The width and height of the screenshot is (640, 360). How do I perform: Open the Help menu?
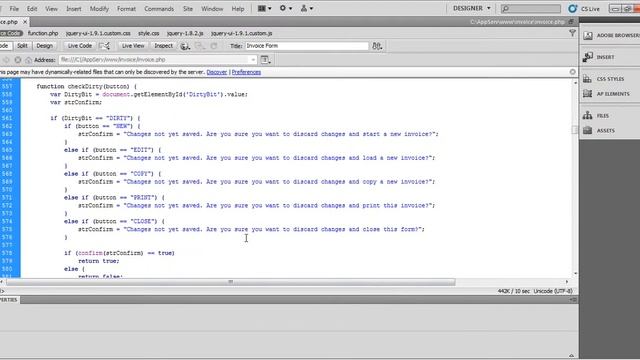238,9
